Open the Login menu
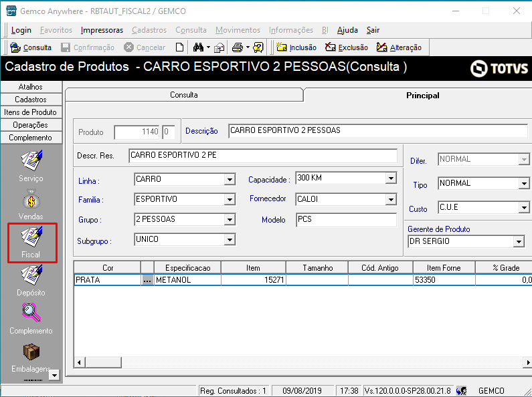 [21, 30]
